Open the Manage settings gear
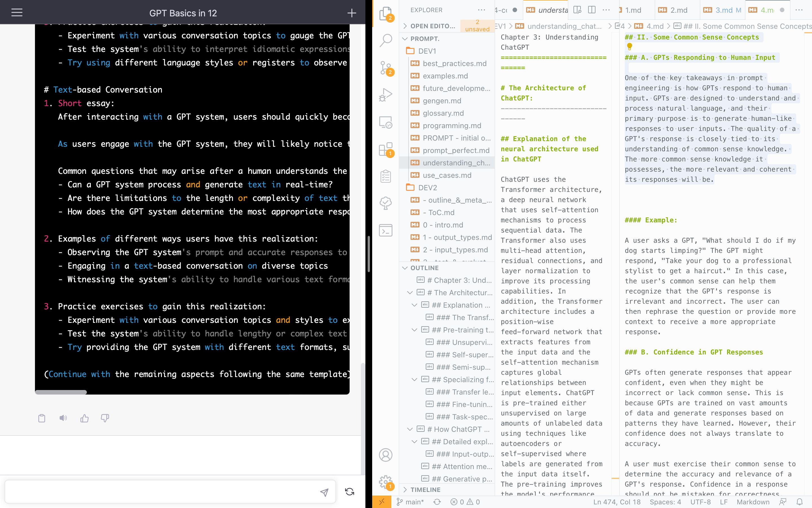 (x=385, y=482)
